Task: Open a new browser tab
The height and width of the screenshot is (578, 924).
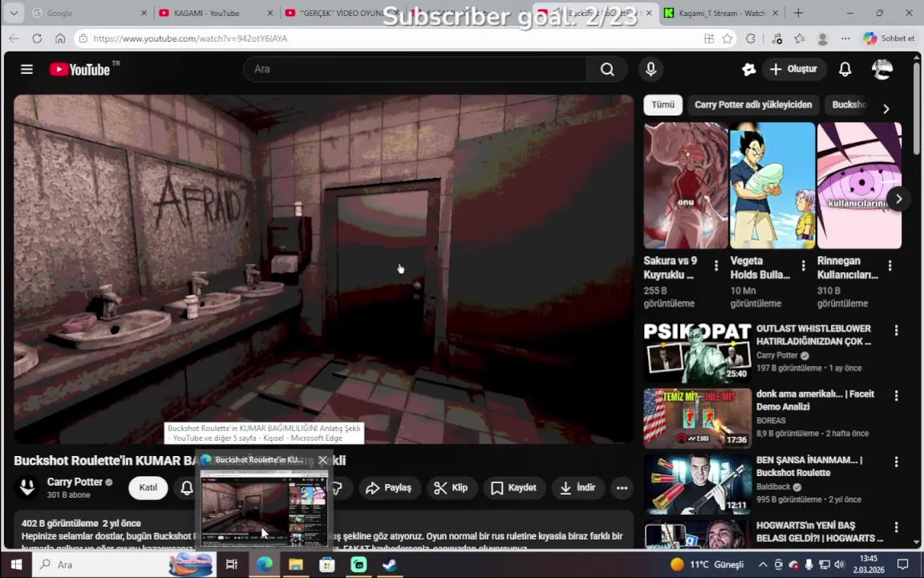Action: pyautogui.click(x=799, y=13)
